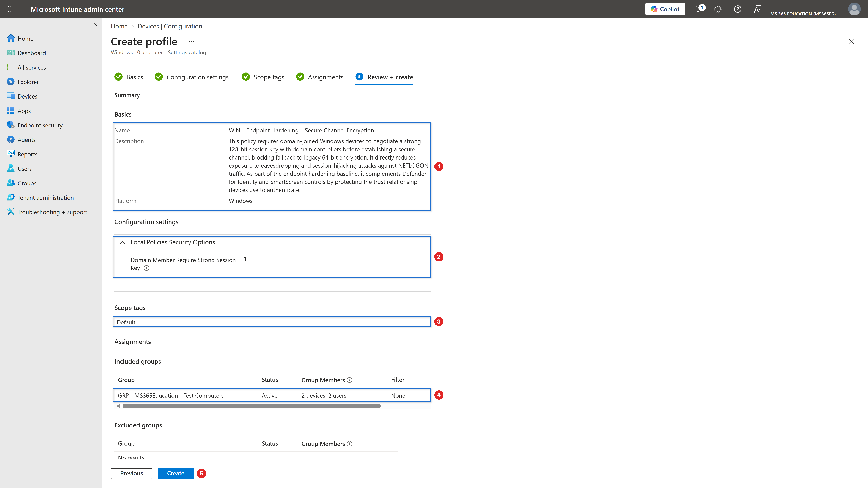Open the Help question mark icon
868x488 pixels.
738,9
